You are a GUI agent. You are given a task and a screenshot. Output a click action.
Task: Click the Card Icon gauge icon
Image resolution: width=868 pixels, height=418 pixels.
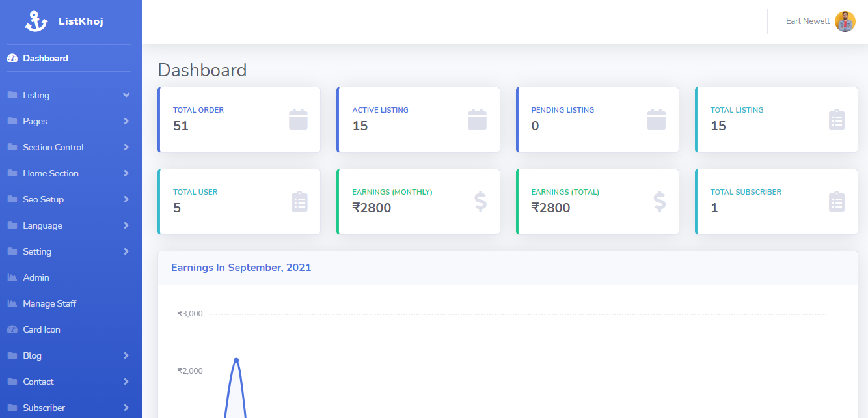pos(12,329)
